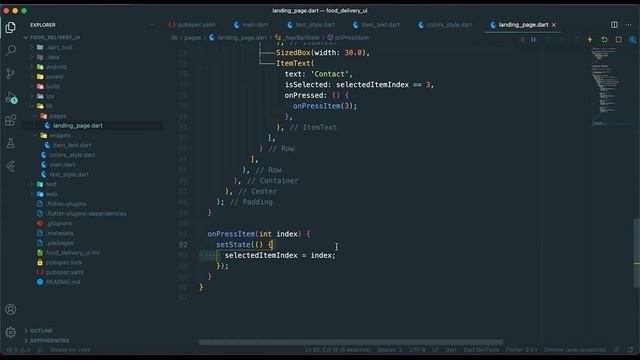Open the .packages file
Image resolution: width=640 pixels, height=360 pixels.
(x=60, y=243)
